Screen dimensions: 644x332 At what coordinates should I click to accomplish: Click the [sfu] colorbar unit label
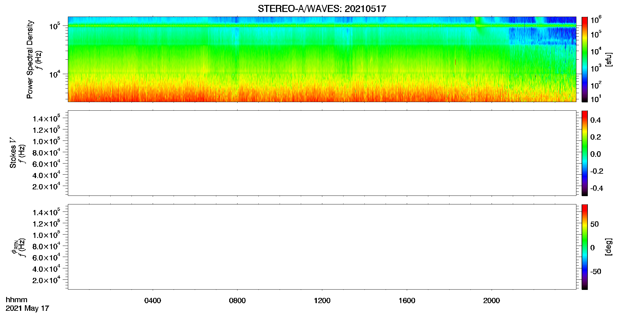coord(609,59)
